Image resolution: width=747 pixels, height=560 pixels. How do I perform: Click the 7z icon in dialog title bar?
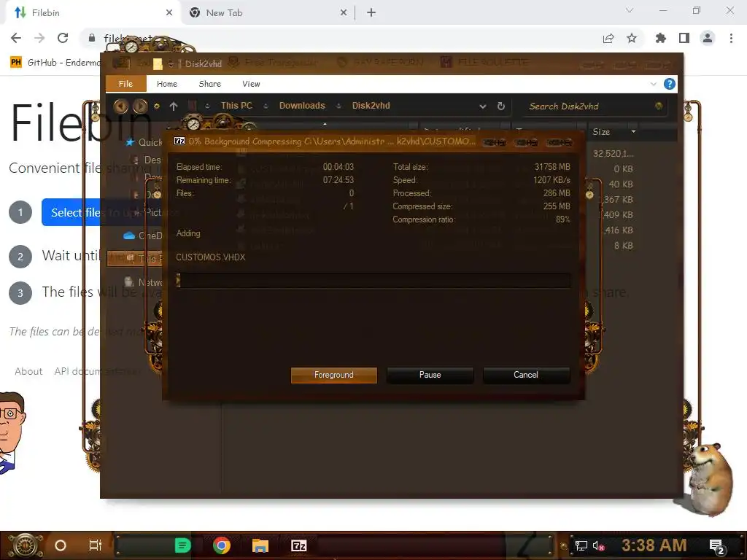tap(179, 141)
